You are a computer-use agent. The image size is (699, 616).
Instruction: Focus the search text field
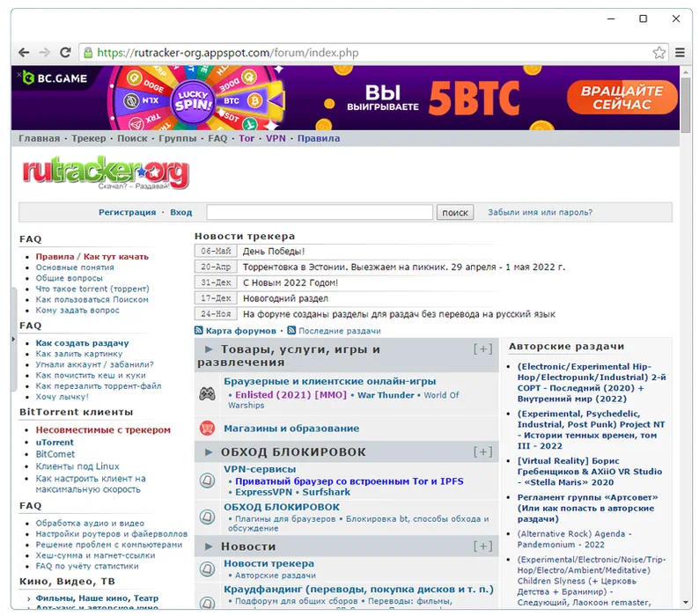319,212
